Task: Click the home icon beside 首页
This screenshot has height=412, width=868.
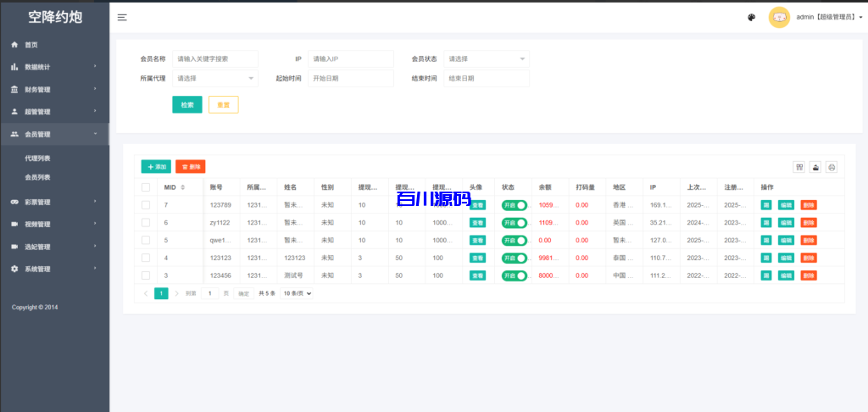Action: pyautogui.click(x=15, y=45)
